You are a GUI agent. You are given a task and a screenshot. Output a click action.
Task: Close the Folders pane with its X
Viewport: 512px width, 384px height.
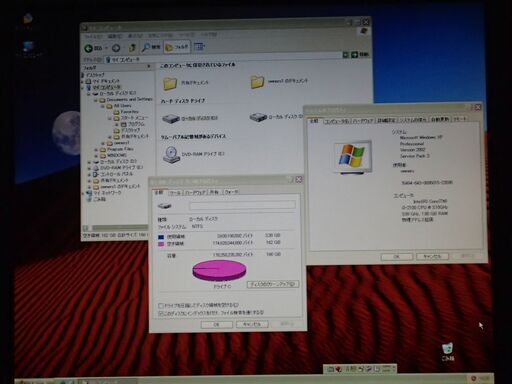click(149, 67)
